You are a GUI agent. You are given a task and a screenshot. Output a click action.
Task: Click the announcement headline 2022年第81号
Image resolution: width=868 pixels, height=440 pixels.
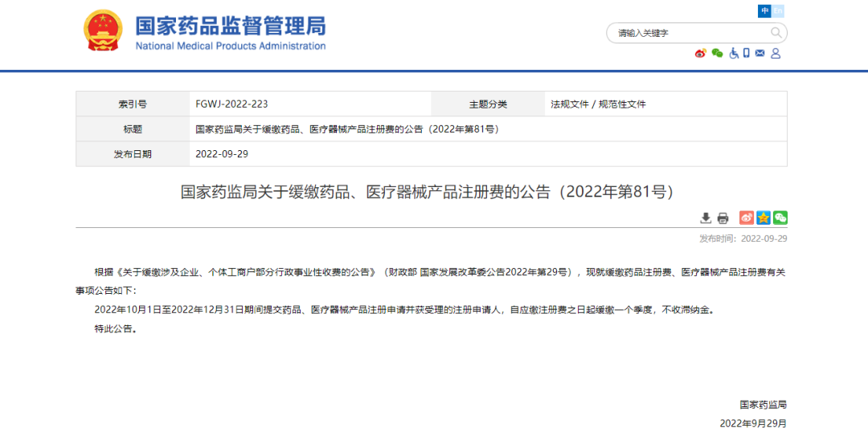[x=426, y=192]
